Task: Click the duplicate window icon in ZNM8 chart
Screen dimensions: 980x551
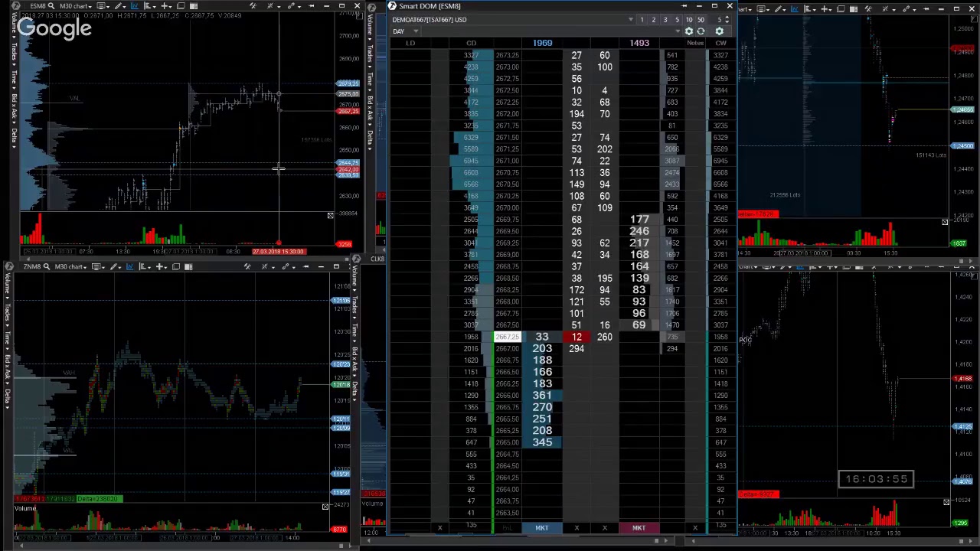Action: click(x=176, y=266)
